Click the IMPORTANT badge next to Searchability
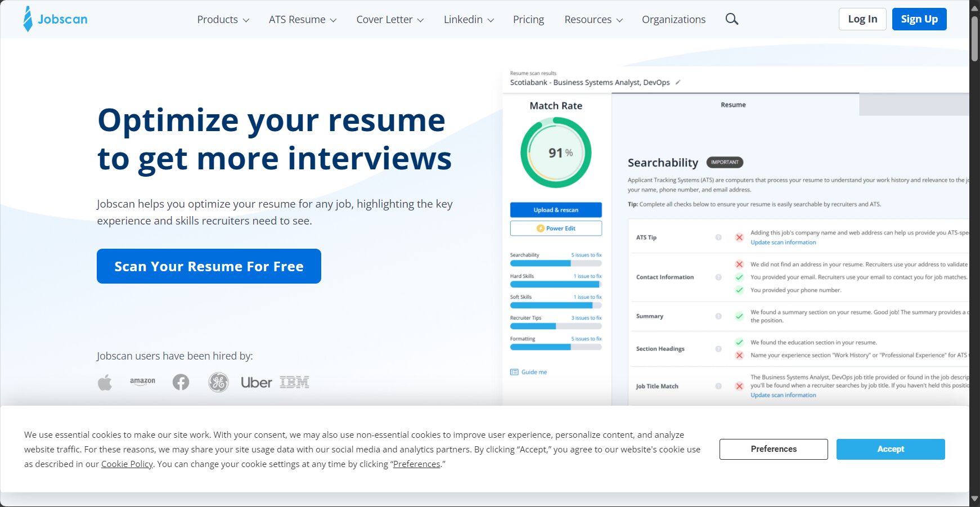Image resolution: width=980 pixels, height=507 pixels. coord(725,162)
